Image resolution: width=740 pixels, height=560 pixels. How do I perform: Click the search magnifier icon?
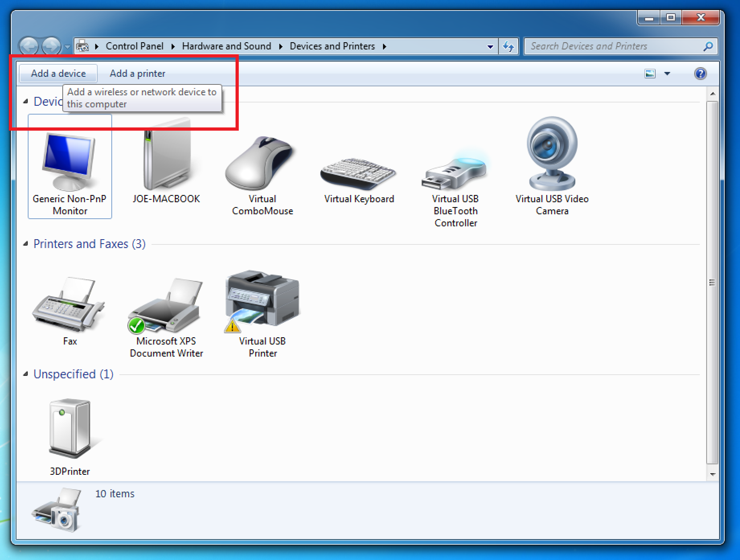[708, 47]
